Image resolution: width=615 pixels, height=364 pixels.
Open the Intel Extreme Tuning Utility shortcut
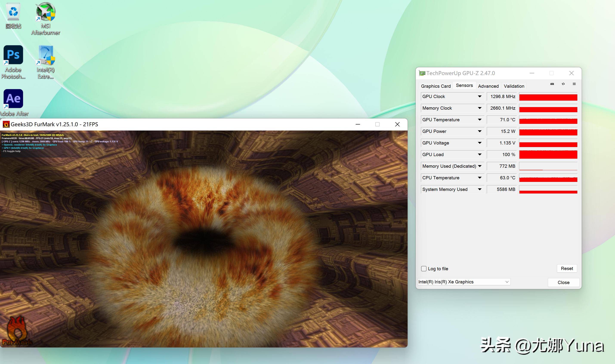tap(46, 55)
